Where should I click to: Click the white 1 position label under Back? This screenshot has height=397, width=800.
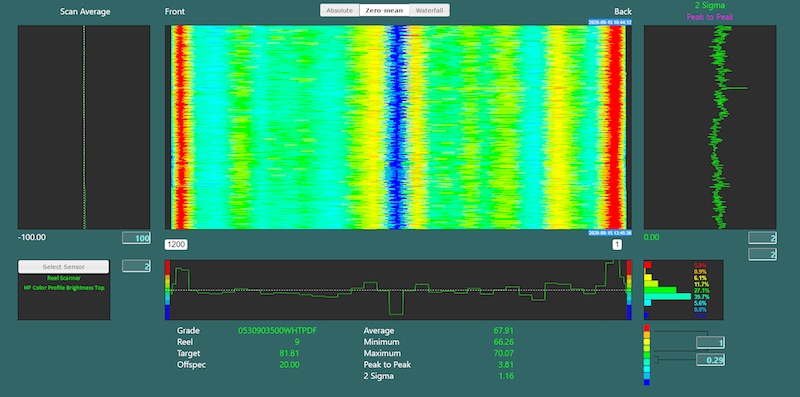point(617,244)
